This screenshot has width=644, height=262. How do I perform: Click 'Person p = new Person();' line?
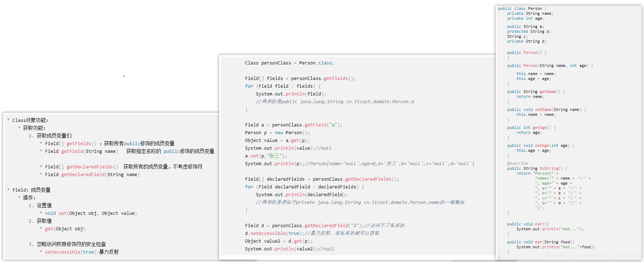point(278,133)
